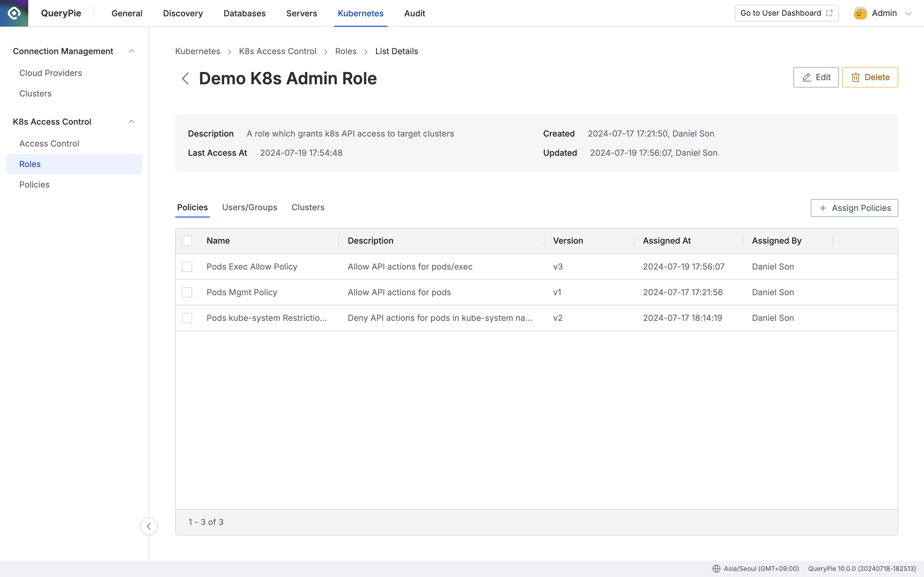Check the Pods Exec Allow Policy checkbox
The width and height of the screenshot is (924, 577).
[187, 266]
